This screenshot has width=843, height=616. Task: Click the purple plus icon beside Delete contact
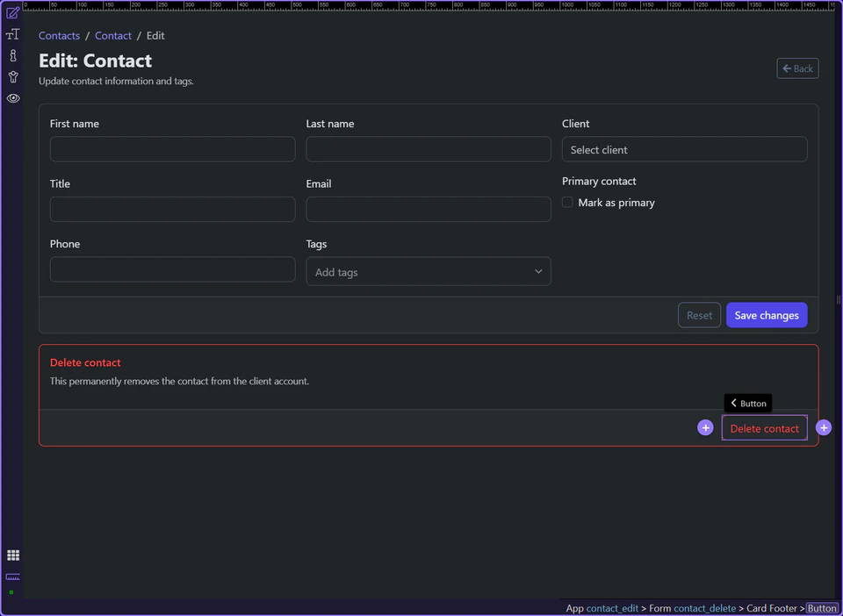pyautogui.click(x=705, y=427)
